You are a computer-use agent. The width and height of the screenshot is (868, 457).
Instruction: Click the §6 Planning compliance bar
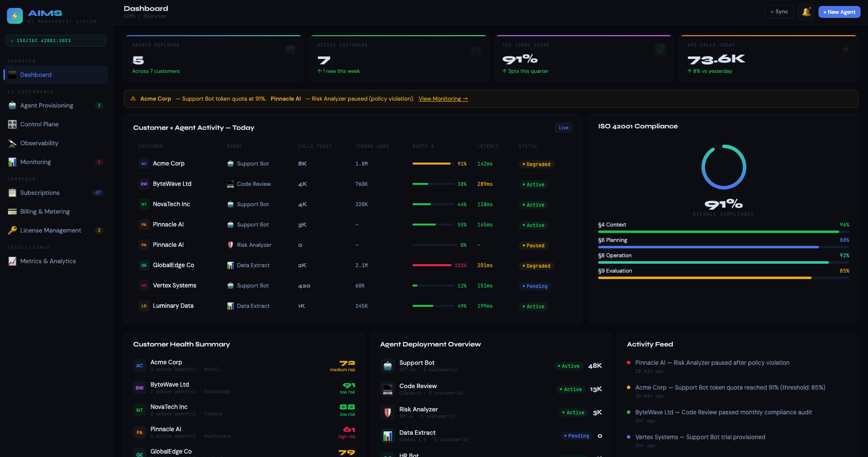tap(723, 247)
